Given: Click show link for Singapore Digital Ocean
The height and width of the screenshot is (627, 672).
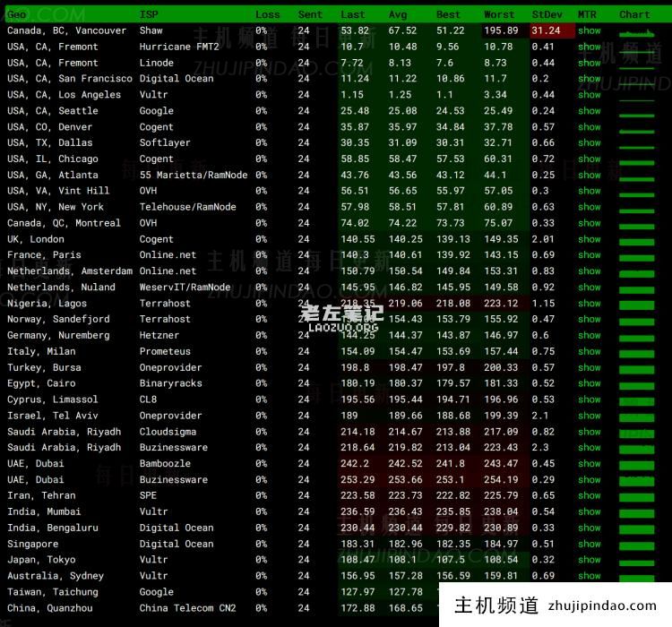Looking at the screenshot, I should (x=589, y=544).
